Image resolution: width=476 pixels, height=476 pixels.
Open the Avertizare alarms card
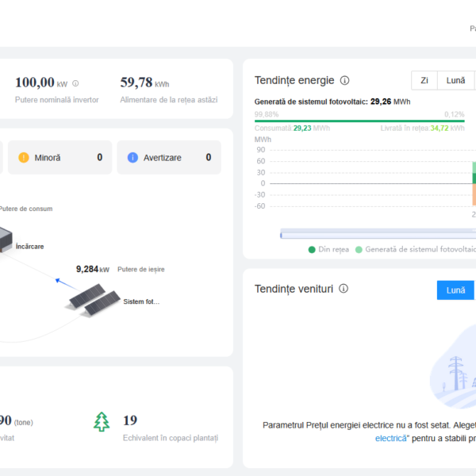tap(168, 158)
